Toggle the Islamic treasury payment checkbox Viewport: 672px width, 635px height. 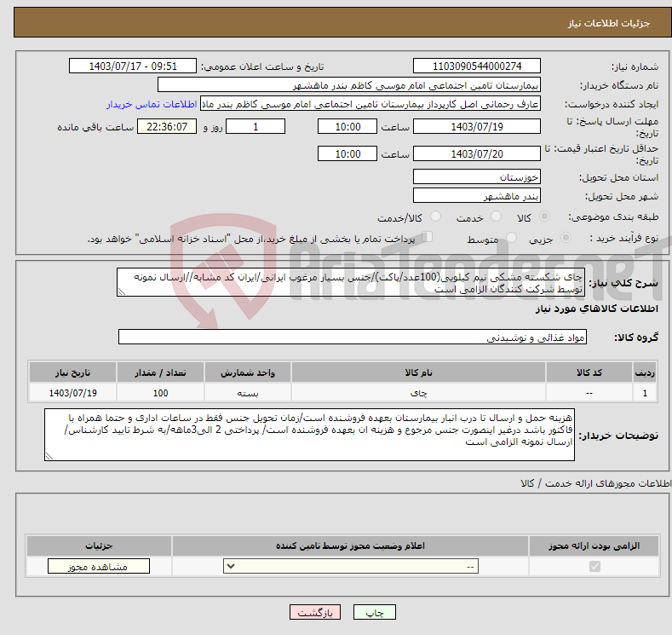428,237
